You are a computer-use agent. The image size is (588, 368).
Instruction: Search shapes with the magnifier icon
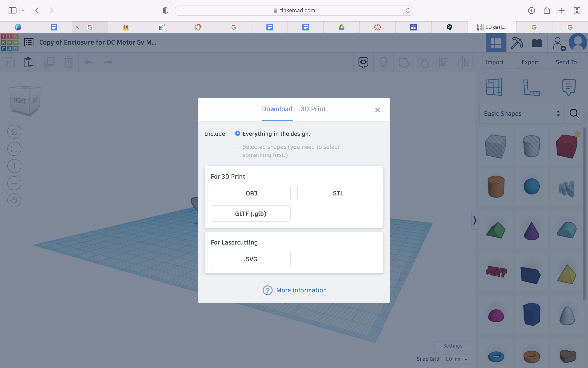click(574, 113)
